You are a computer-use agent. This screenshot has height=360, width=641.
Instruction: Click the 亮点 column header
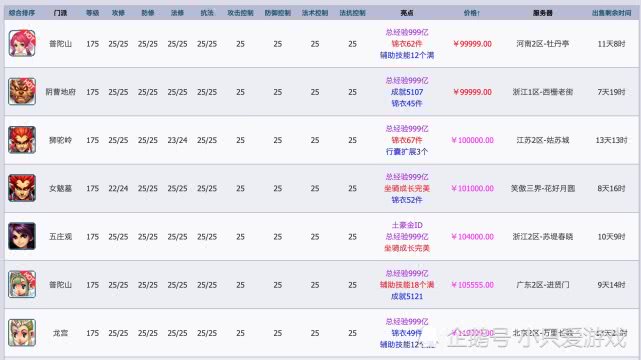click(407, 13)
